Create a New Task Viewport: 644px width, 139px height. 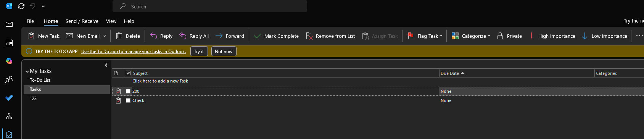pos(44,36)
